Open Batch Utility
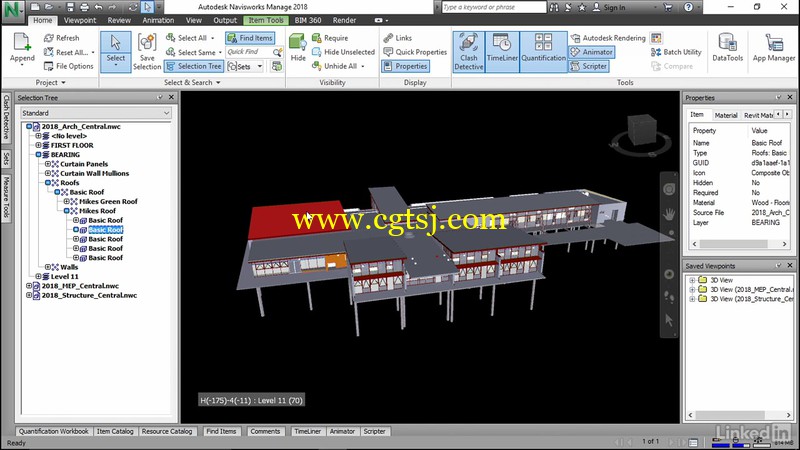This screenshot has height=450, width=800. point(677,52)
